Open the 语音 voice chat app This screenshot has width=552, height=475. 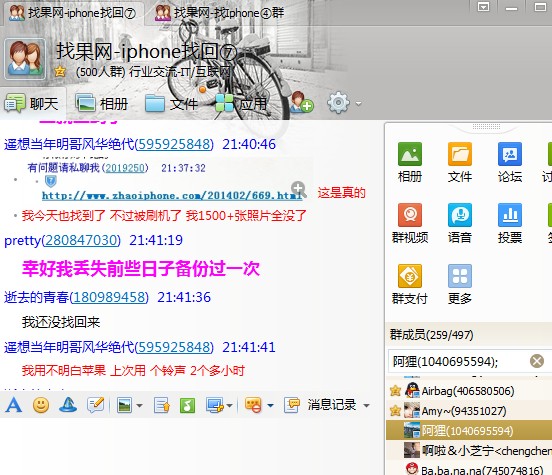coord(460,224)
